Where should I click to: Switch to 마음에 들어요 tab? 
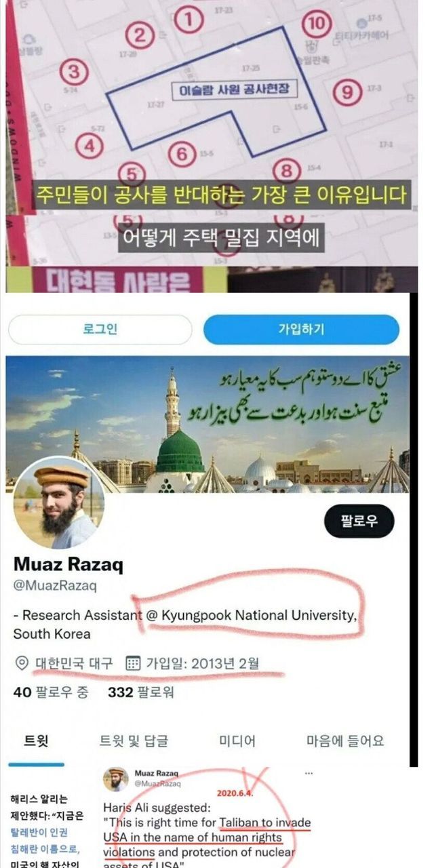[345, 741]
